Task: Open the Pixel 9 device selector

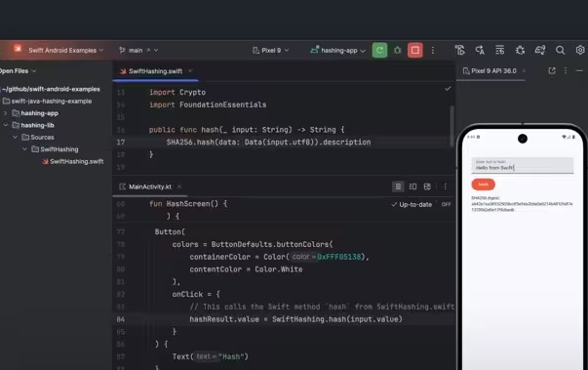Action: [270, 51]
